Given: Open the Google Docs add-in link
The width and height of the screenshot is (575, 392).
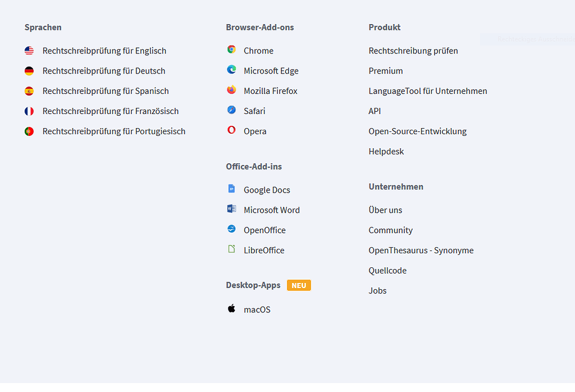Looking at the screenshot, I should click(x=267, y=190).
